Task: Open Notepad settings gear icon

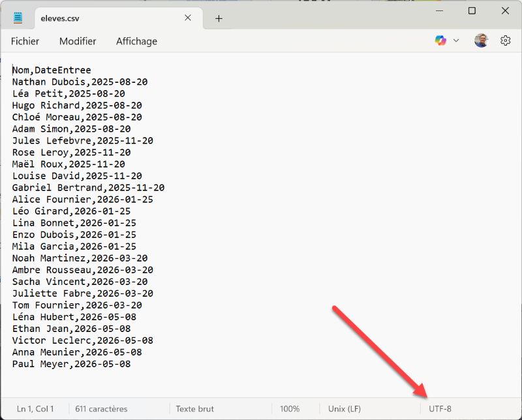Action: point(505,40)
